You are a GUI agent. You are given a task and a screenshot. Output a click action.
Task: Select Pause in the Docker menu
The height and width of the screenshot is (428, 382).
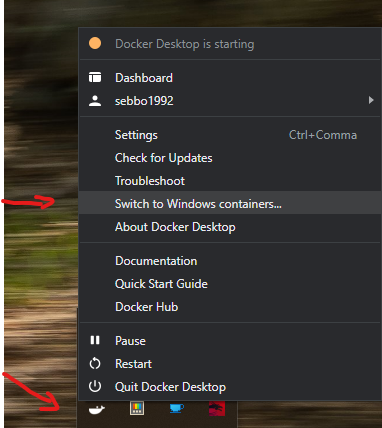coord(230,341)
